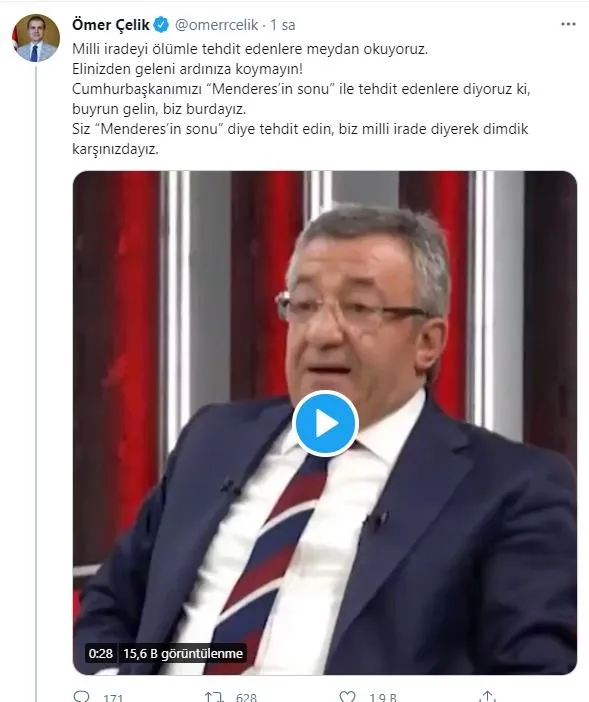Click the vertical thread line below avatar
The image size is (589, 702).
click(x=36, y=381)
